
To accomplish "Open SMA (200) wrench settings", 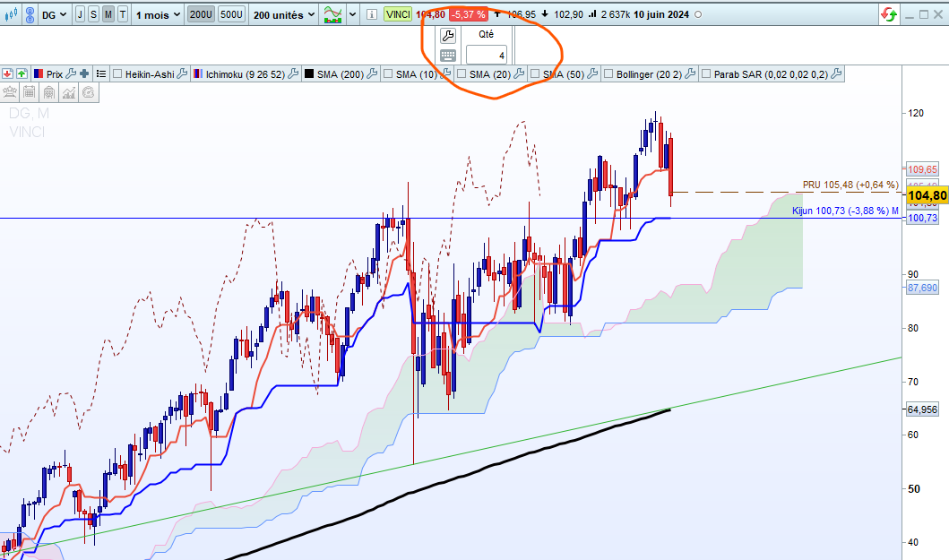I will click(x=372, y=73).
